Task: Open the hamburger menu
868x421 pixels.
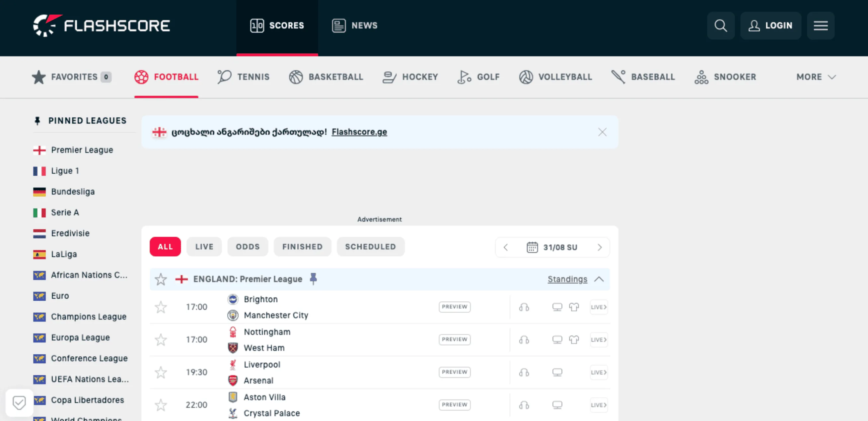Action: coord(821,26)
